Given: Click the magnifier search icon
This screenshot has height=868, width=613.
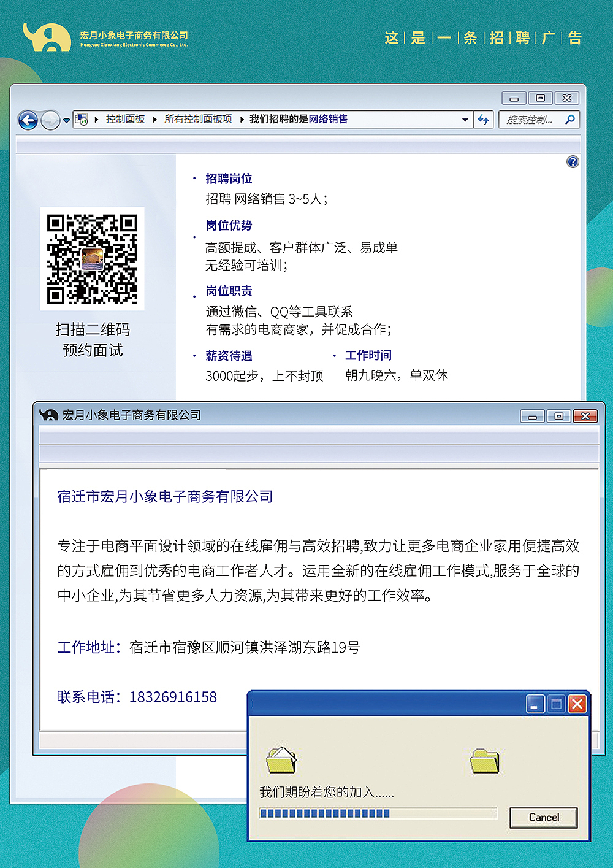Looking at the screenshot, I should pos(570,120).
